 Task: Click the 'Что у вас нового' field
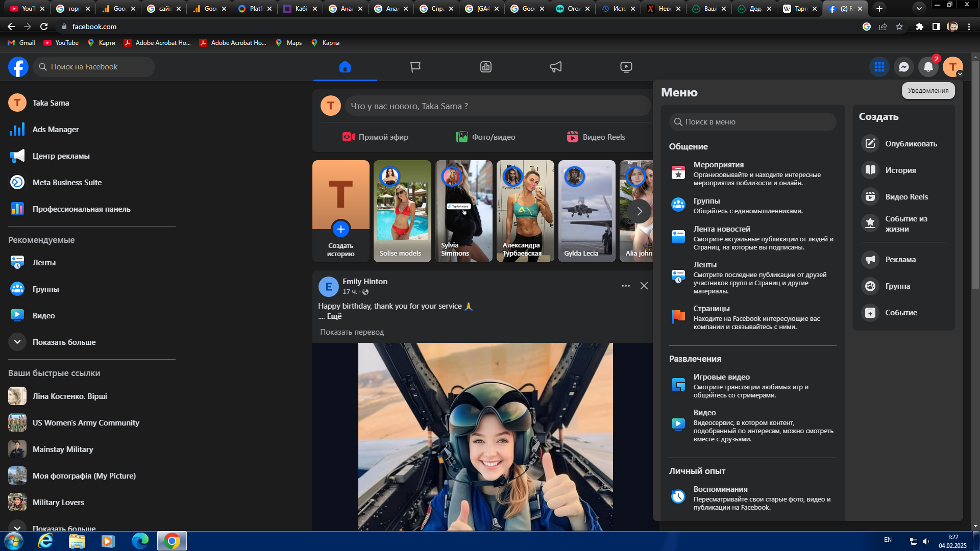point(498,106)
